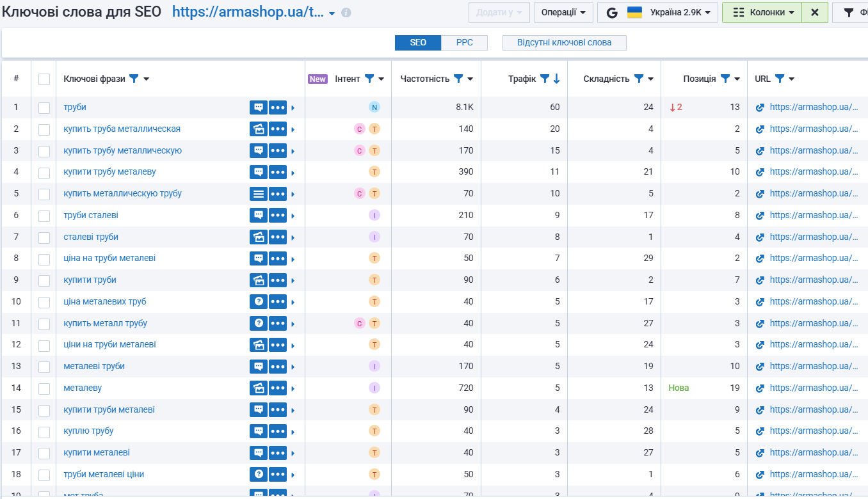Open the Операції dropdown
868x499 pixels.
coord(563,13)
